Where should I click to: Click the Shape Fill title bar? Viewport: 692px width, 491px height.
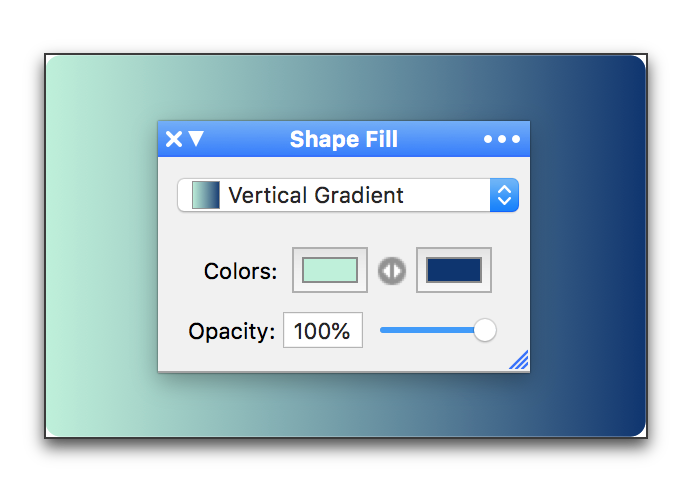click(344, 139)
